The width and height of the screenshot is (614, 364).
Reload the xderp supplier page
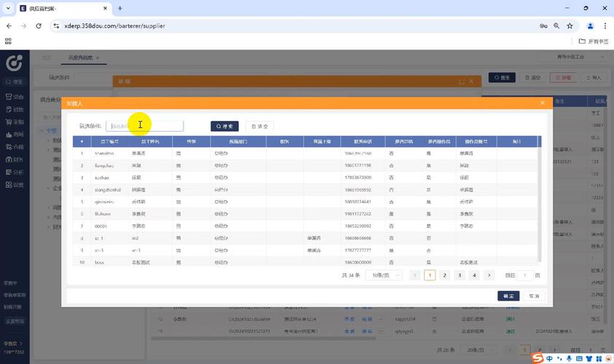click(x=39, y=25)
